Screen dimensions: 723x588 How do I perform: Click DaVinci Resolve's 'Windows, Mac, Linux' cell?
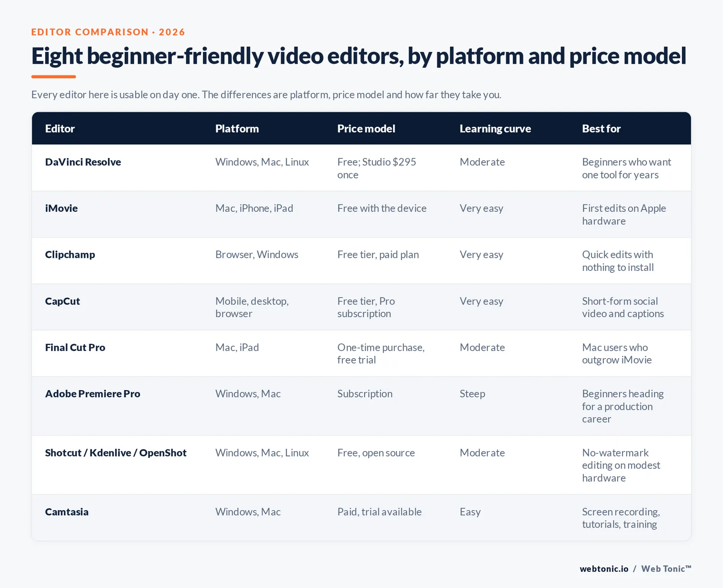pos(262,162)
